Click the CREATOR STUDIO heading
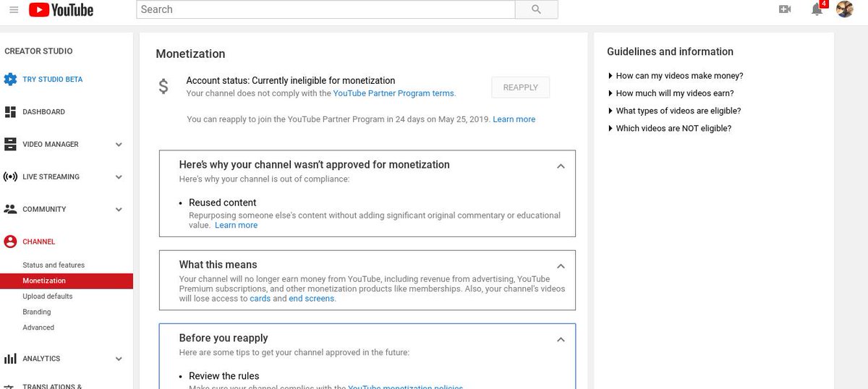 (38, 51)
